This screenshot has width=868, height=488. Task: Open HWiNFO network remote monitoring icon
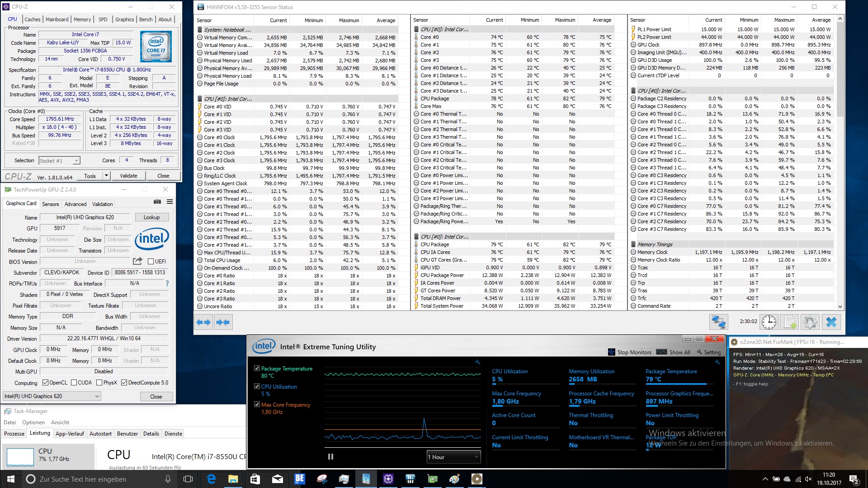click(x=718, y=322)
